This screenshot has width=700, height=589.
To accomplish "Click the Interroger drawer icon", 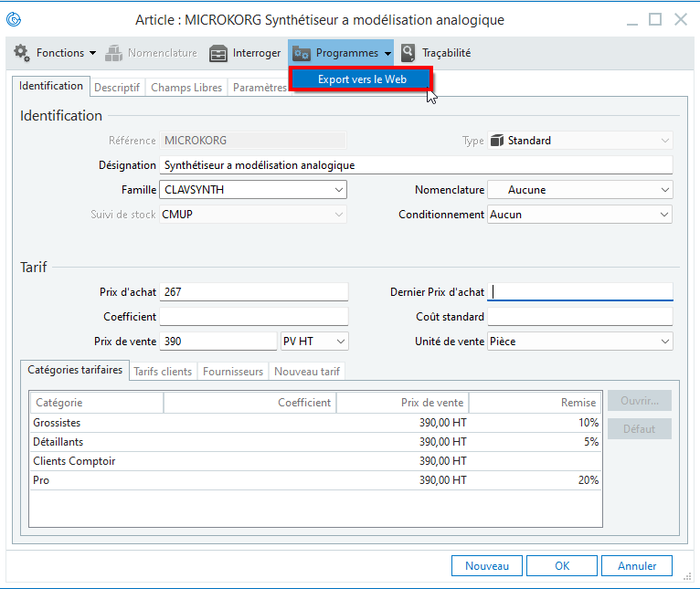I will [218, 54].
